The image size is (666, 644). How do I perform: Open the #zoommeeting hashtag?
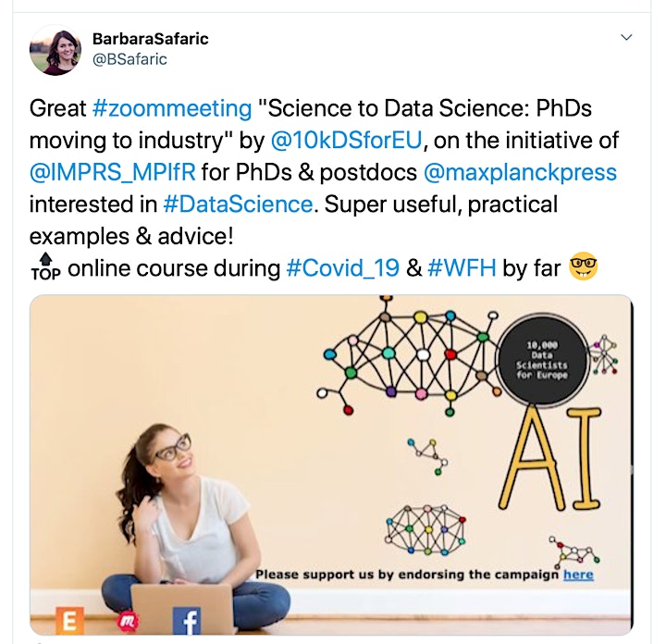pos(172,108)
